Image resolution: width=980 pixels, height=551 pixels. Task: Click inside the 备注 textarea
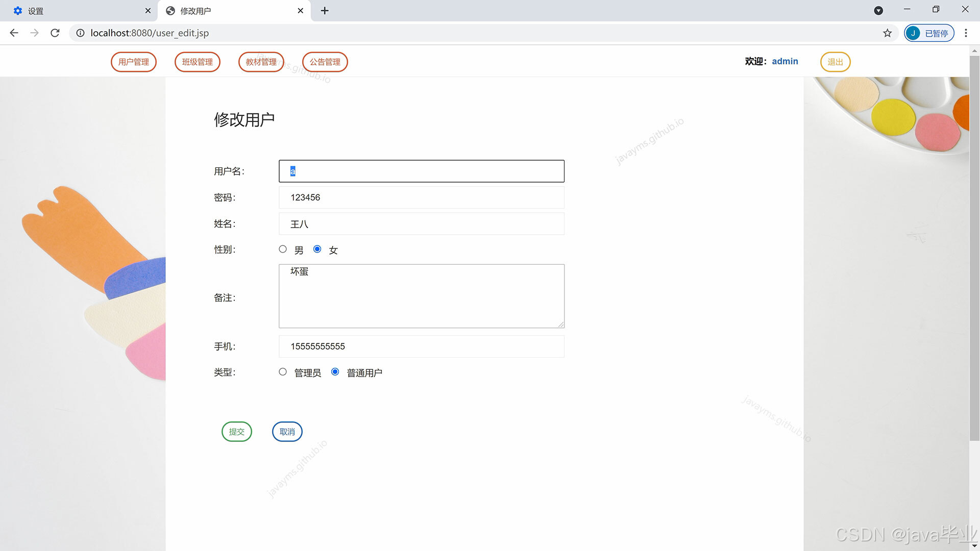pyautogui.click(x=422, y=296)
